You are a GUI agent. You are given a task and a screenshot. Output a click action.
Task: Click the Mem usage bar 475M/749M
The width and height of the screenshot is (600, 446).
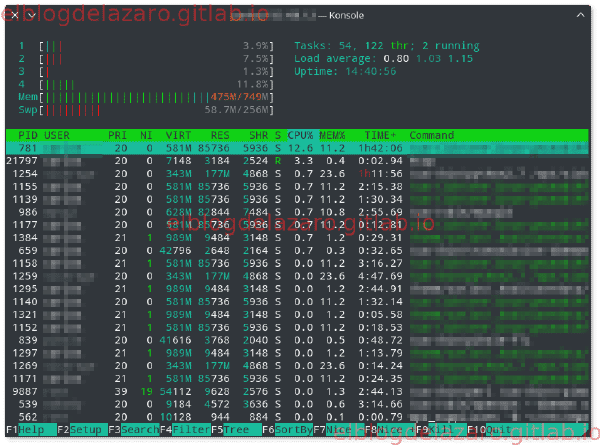(156, 97)
